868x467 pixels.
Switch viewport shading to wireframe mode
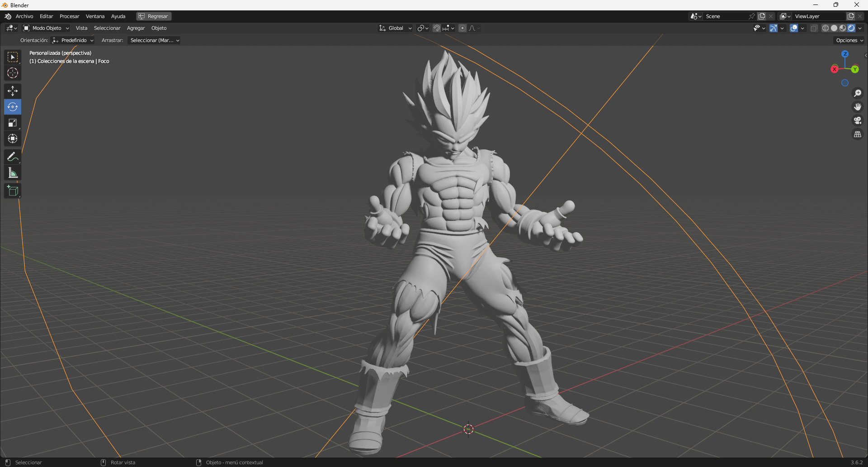click(x=825, y=28)
